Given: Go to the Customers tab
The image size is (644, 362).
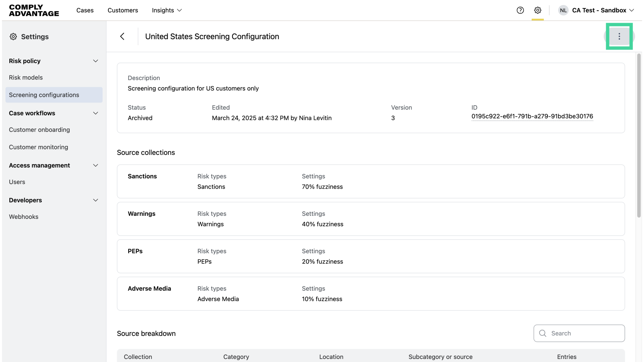Looking at the screenshot, I should (123, 10).
